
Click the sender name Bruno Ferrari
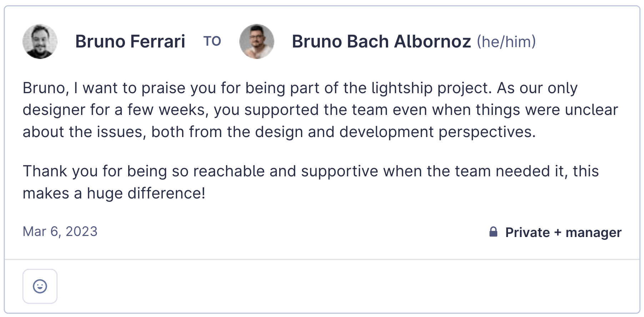tap(130, 41)
